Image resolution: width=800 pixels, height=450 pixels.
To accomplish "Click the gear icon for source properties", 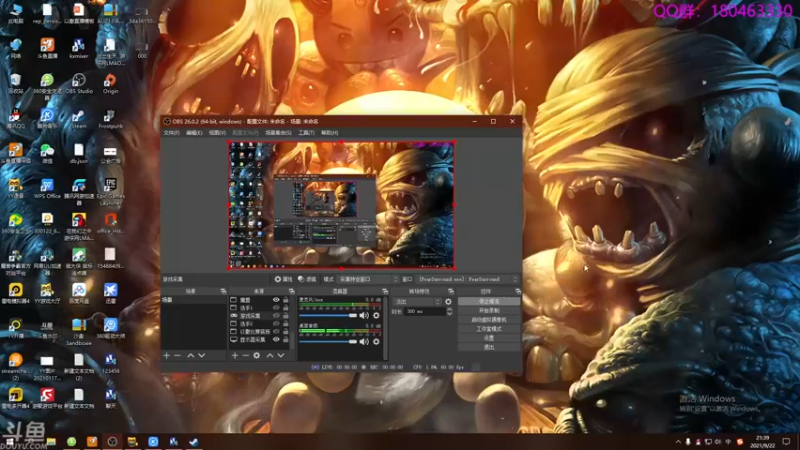I will click(278, 279).
